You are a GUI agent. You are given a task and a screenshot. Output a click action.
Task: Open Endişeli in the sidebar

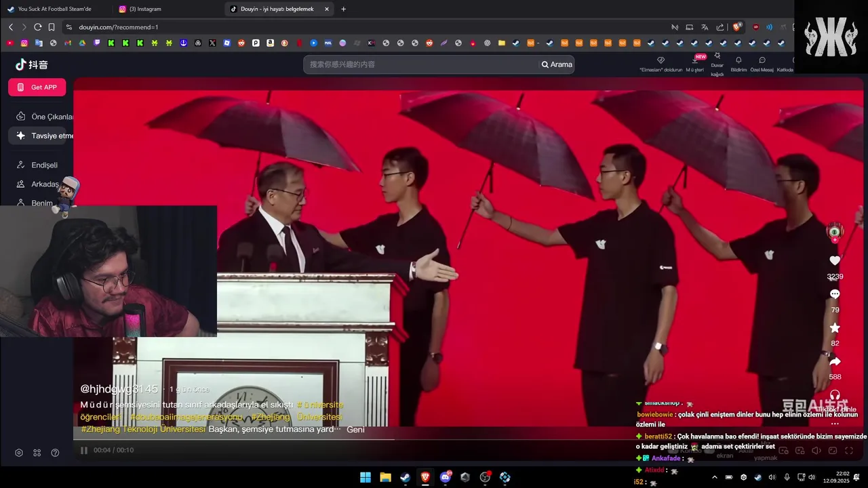pyautogui.click(x=37, y=165)
